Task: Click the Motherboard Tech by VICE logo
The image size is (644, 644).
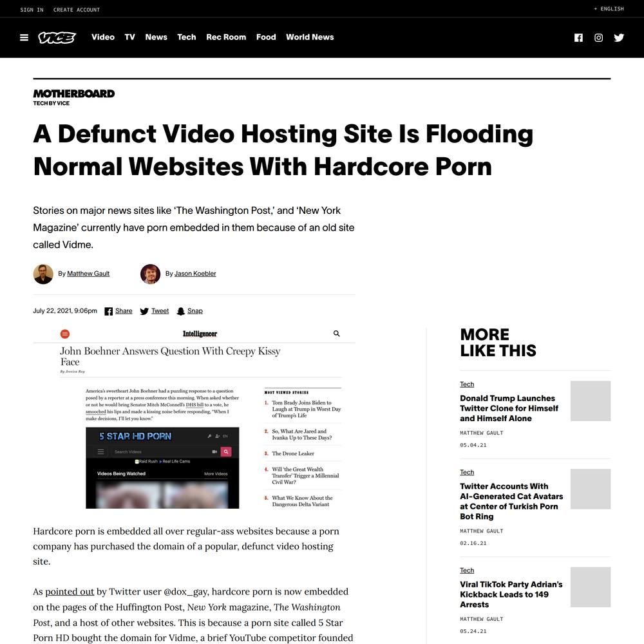Action: click(74, 97)
